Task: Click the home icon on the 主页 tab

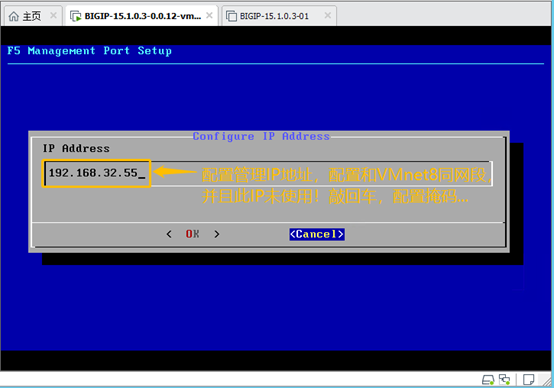Action: coord(13,16)
